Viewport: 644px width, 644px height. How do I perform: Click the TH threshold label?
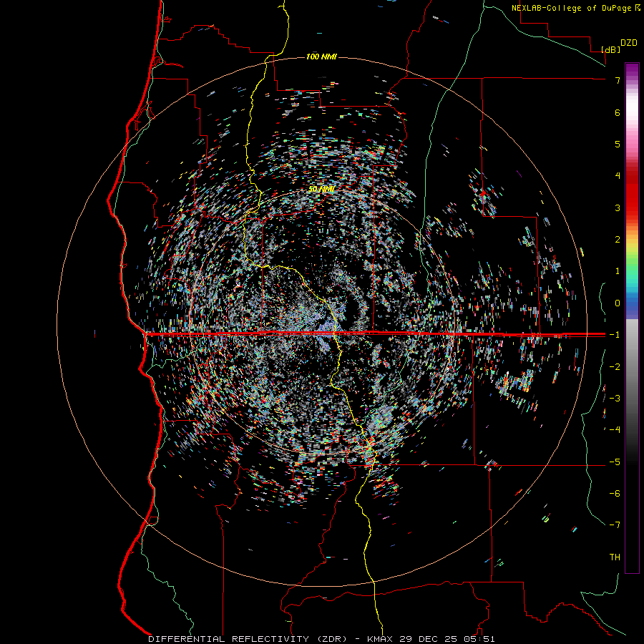tap(615, 557)
